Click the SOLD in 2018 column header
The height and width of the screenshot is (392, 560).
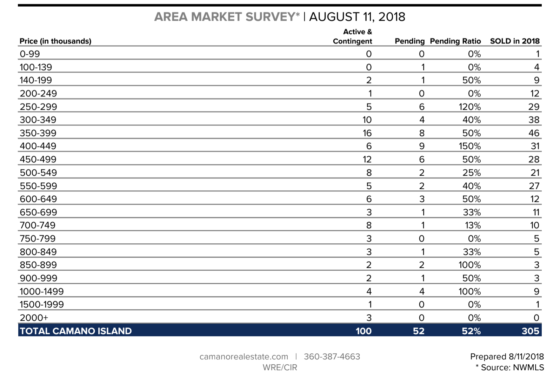[x=514, y=41]
